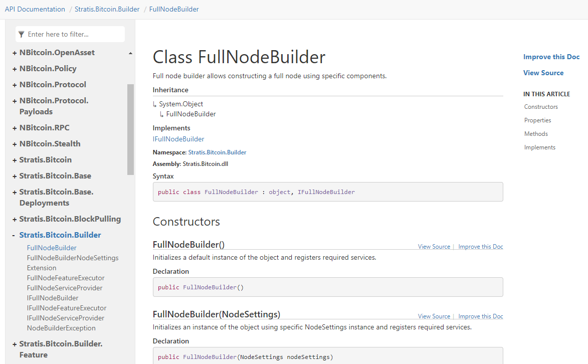This screenshot has height=364, width=588.
Task: Open the IFullNodeBuilder implements link
Action: point(178,139)
